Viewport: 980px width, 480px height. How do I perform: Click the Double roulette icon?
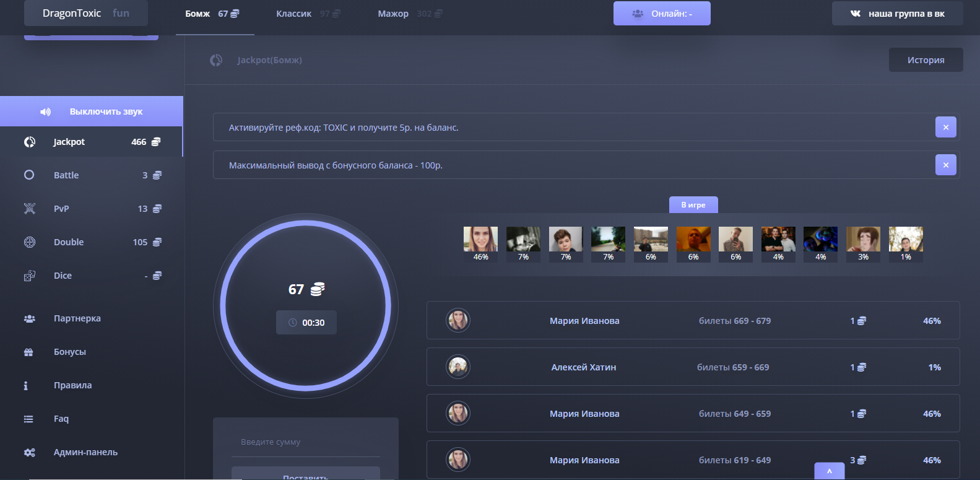click(30, 242)
